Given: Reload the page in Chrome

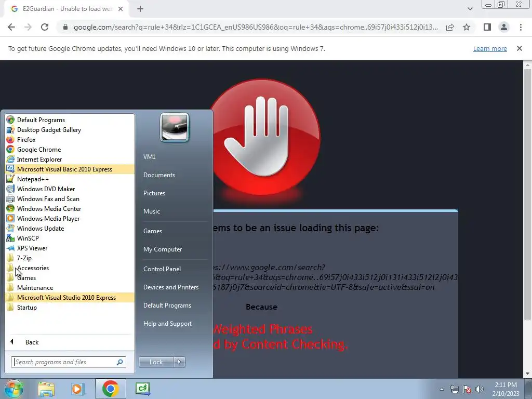Looking at the screenshot, I should point(45,27).
